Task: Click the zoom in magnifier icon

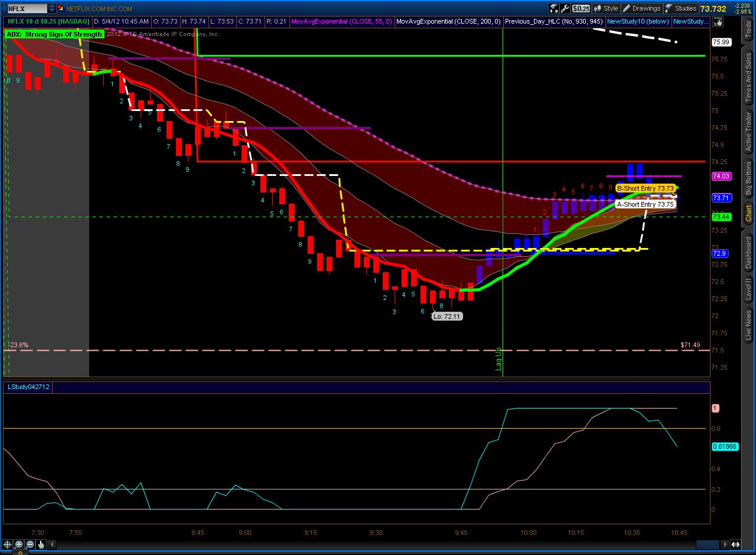Action: (19, 544)
